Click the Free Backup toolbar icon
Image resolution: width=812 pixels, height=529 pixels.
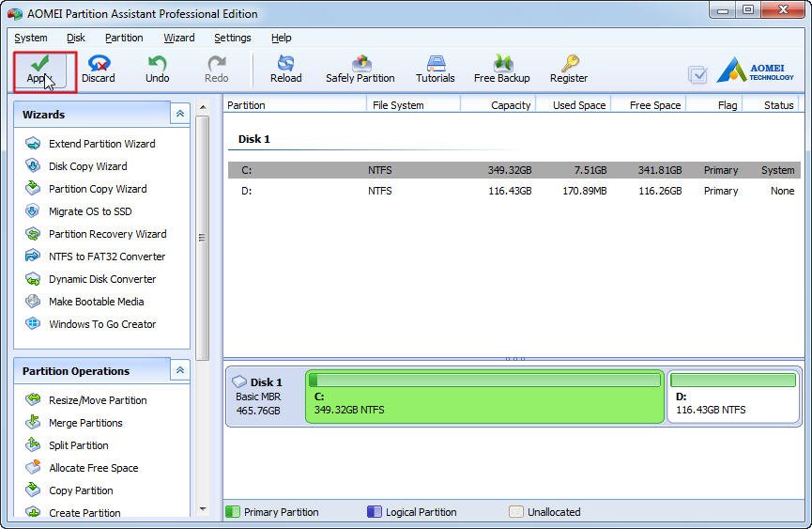(502, 70)
